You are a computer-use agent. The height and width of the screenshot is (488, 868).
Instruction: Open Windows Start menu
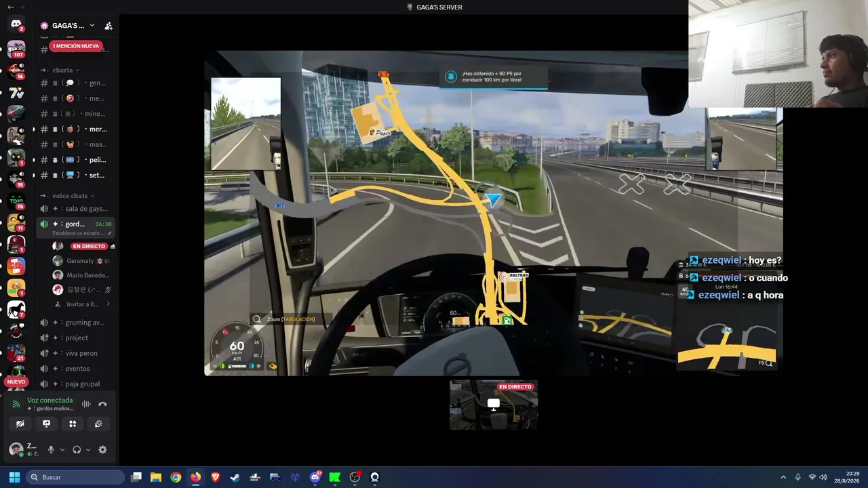click(x=14, y=477)
